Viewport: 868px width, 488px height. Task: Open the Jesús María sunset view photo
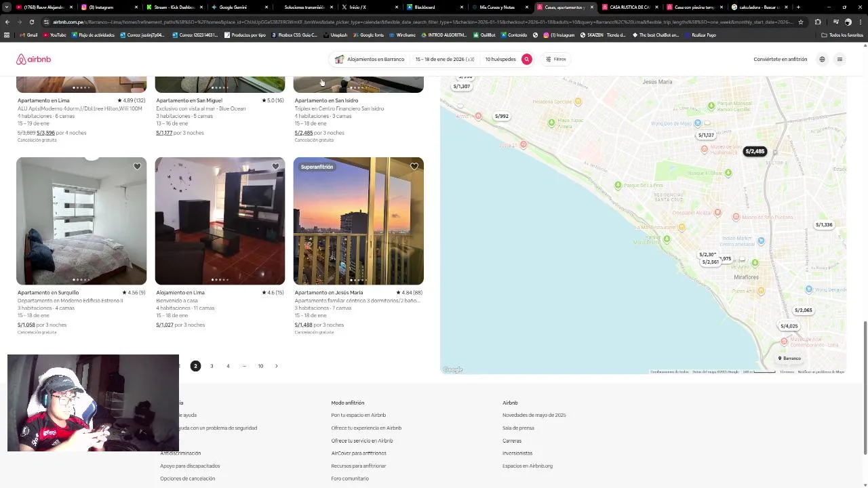click(x=358, y=221)
